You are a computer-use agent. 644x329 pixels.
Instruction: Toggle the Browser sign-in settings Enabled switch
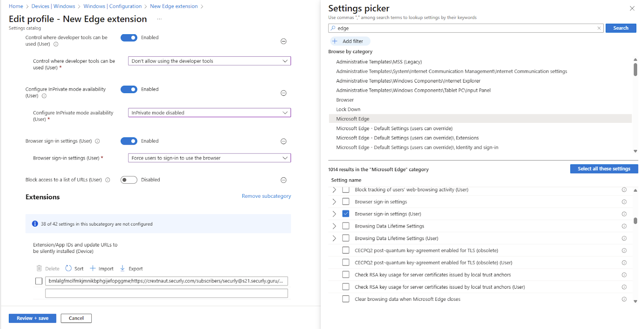129,141
